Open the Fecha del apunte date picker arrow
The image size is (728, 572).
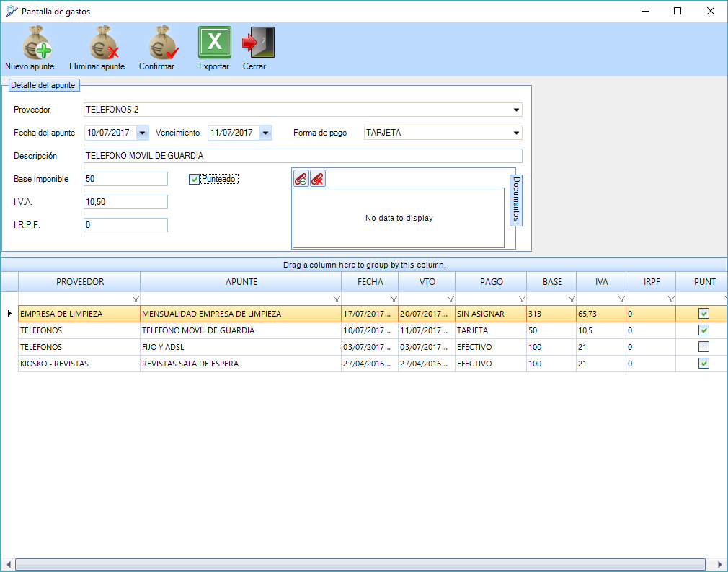(x=143, y=133)
